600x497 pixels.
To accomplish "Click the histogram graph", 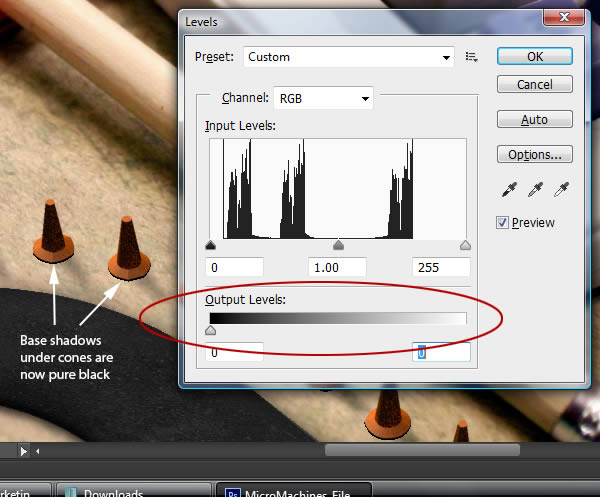I will (x=338, y=189).
